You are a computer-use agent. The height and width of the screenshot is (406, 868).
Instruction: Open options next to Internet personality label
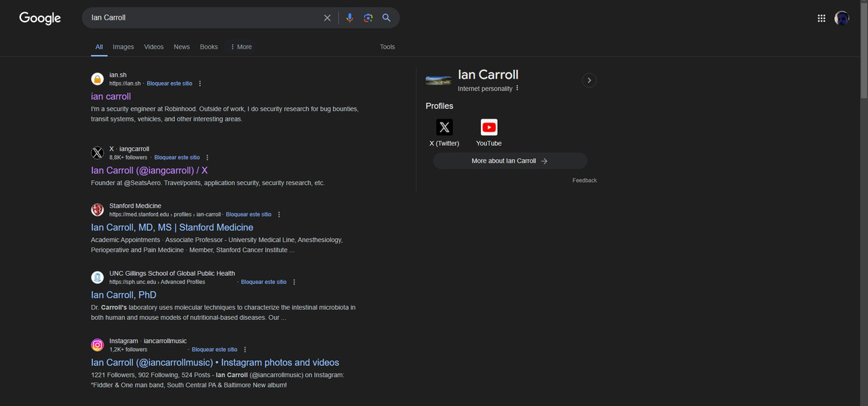pyautogui.click(x=517, y=88)
